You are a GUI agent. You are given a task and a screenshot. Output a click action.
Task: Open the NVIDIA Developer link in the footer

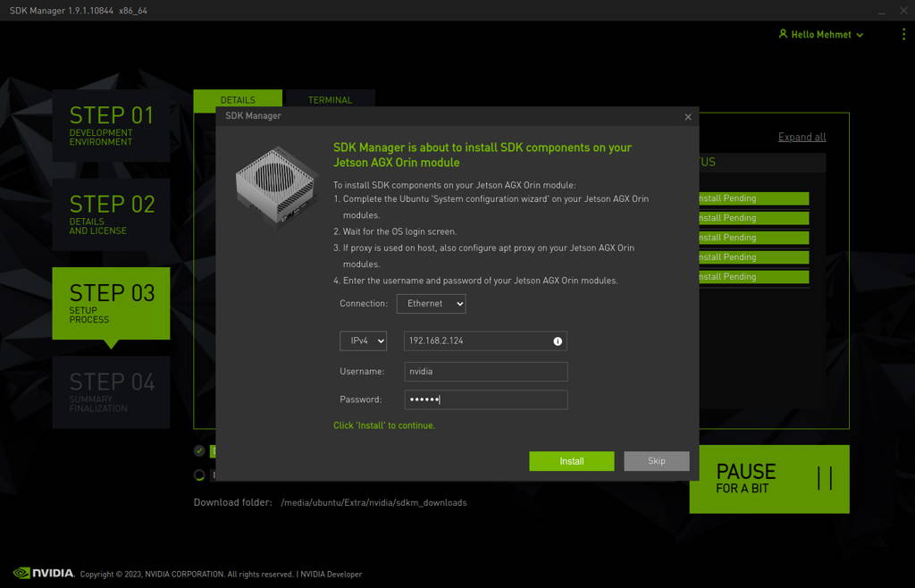(x=331, y=574)
